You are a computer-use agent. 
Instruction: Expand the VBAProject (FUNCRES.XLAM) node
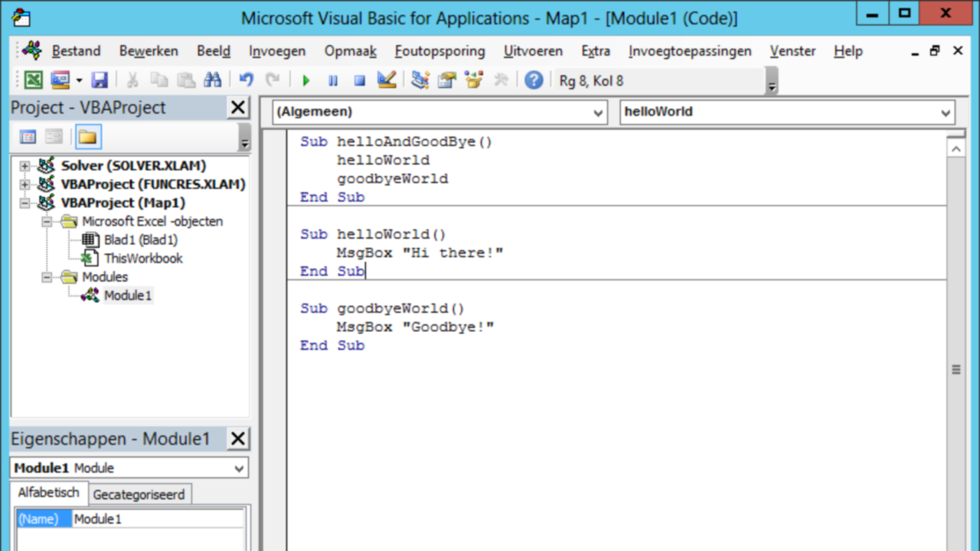(x=25, y=184)
